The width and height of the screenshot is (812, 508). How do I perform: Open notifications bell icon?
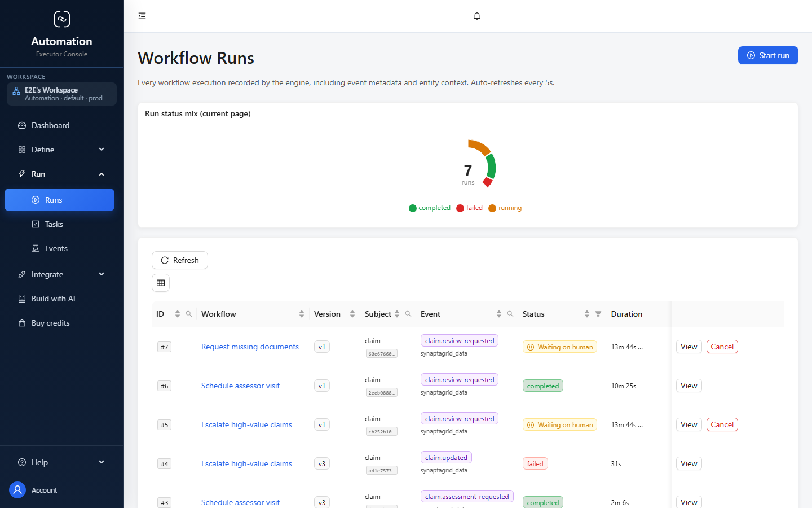click(477, 16)
